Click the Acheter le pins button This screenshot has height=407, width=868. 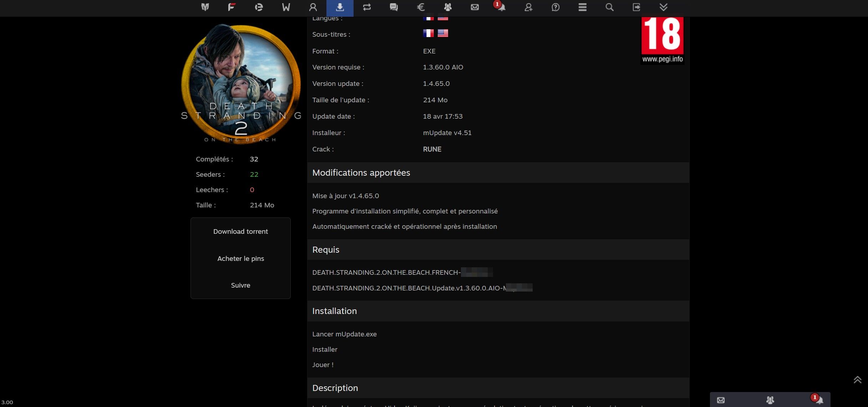[240, 258]
